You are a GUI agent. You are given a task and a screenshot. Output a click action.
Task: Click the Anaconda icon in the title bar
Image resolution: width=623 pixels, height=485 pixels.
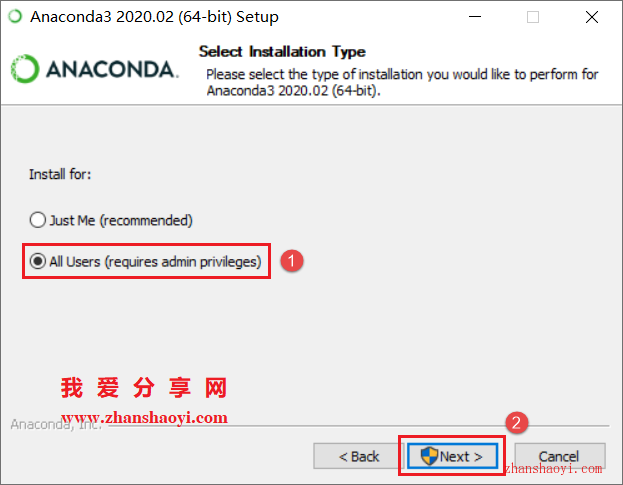tap(15, 17)
